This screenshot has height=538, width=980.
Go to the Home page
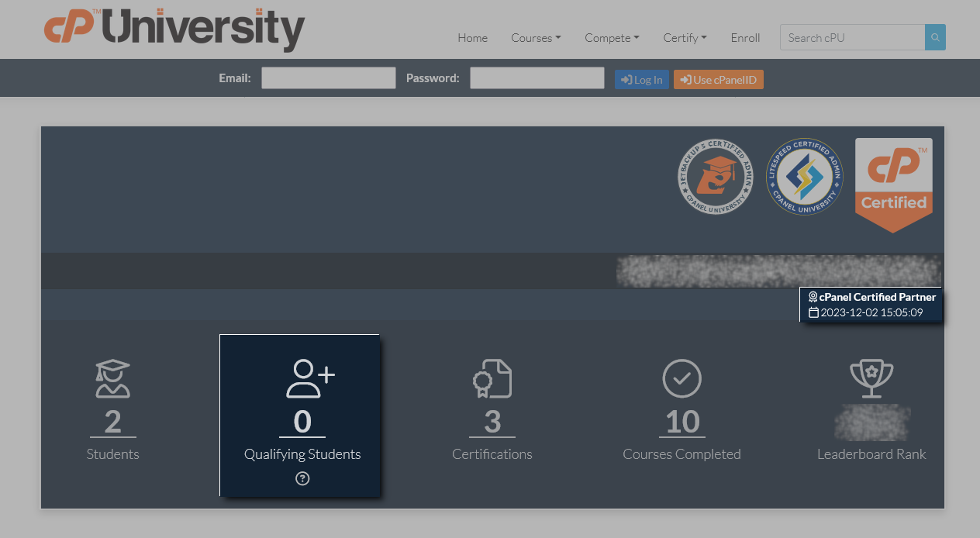(473, 37)
